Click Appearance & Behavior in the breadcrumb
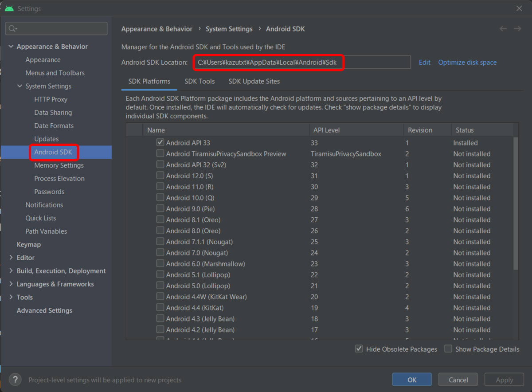Screen dimensions: 532x392 coord(157,29)
